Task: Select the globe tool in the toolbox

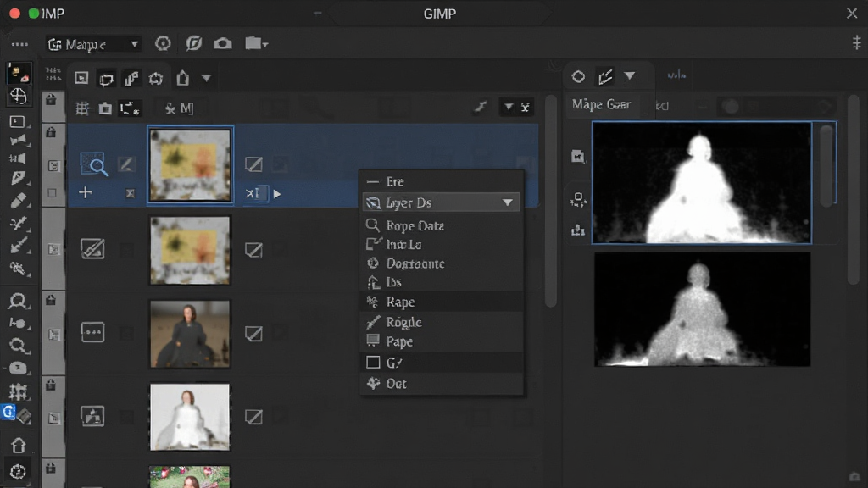Action: pos(19,97)
